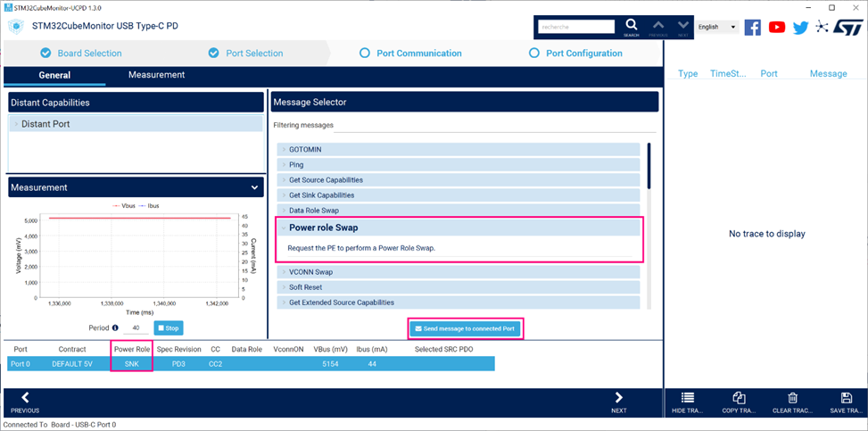The height and width of the screenshot is (431, 868).
Task: Select the Port 0 table row
Action: tap(251, 364)
